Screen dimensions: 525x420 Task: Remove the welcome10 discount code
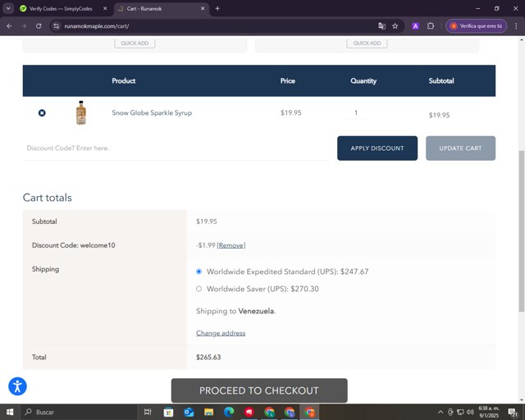click(231, 245)
